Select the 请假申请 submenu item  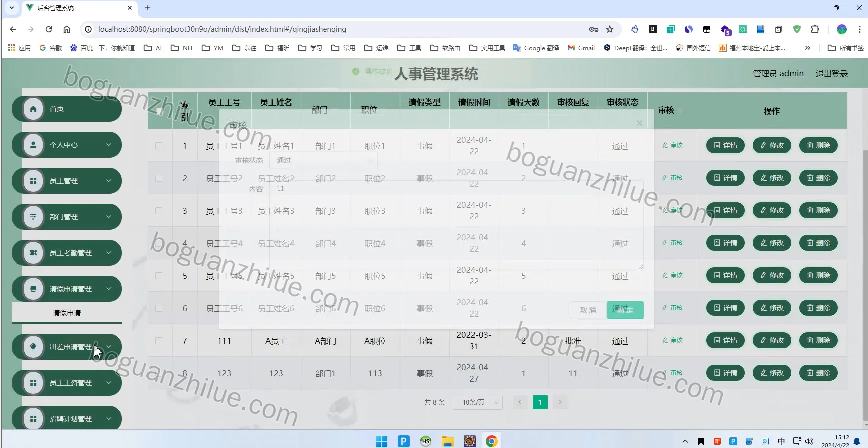click(x=67, y=313)
